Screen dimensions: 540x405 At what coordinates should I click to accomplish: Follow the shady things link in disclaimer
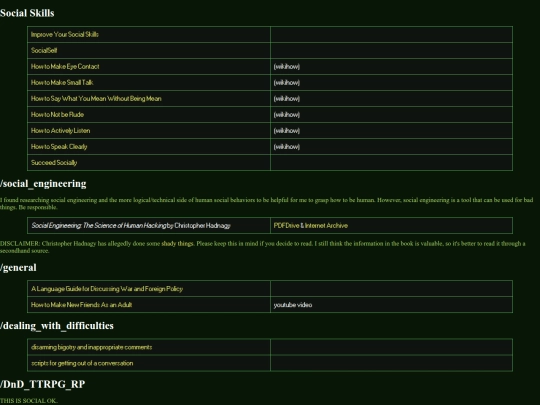[177, 243]
